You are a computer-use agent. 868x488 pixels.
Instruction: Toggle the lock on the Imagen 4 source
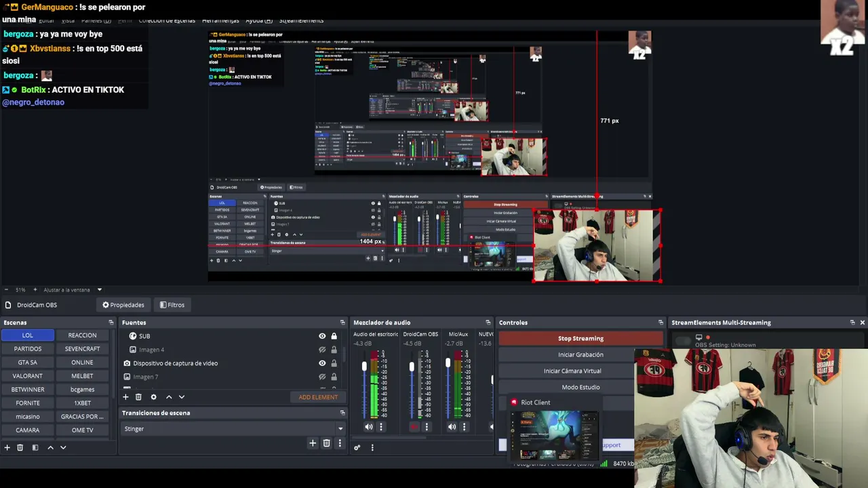click(x=334, y=350)
